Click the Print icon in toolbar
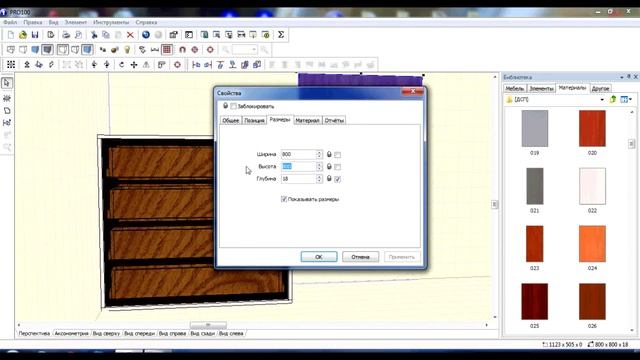 pyautogui.click(x=66, y=35)
